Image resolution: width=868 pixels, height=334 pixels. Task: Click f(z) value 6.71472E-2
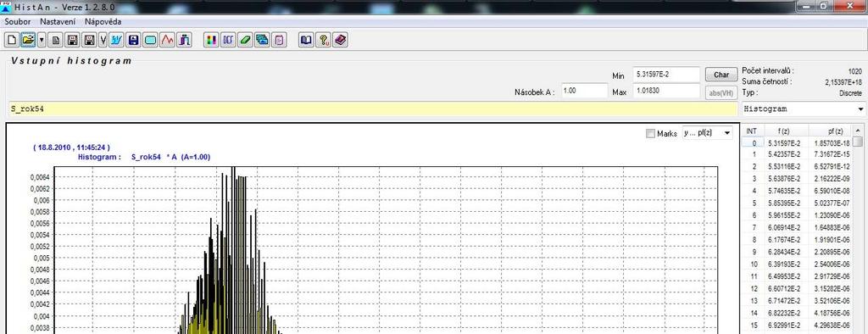783,300
